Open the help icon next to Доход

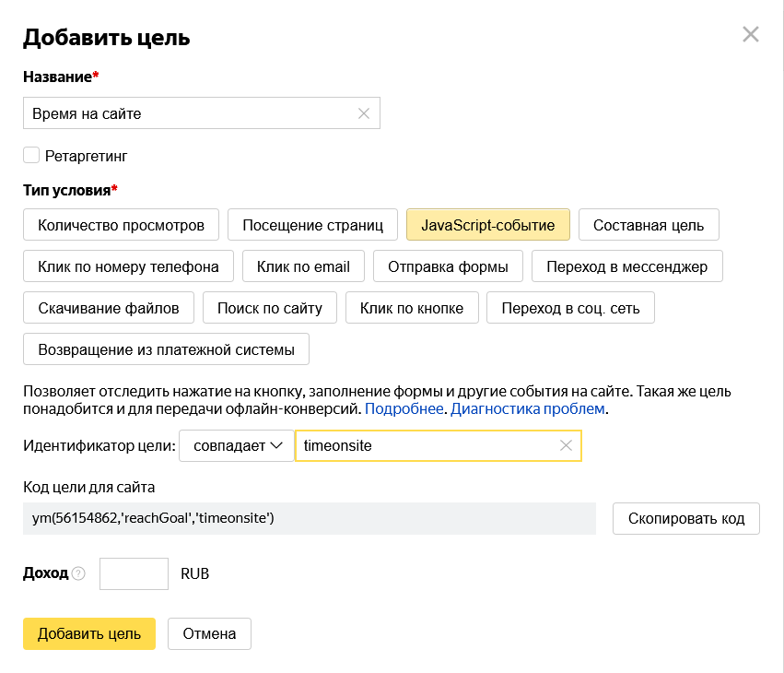pos(78,573)
